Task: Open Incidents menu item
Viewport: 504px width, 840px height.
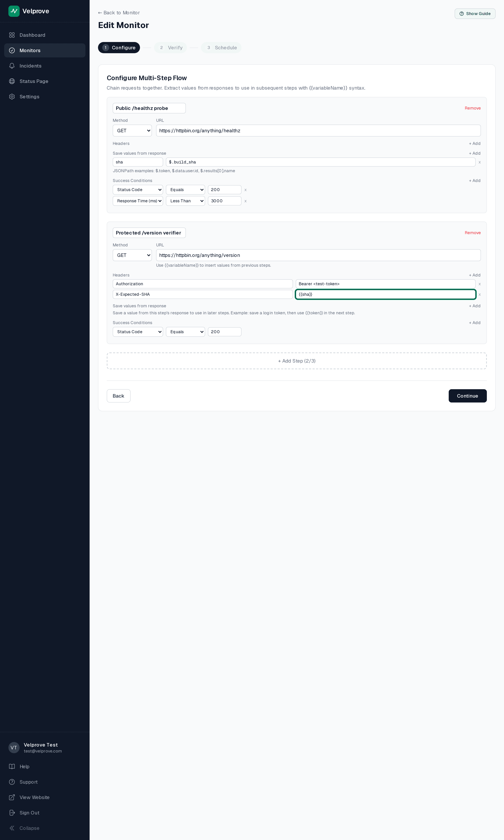Action: pos(45,66)
